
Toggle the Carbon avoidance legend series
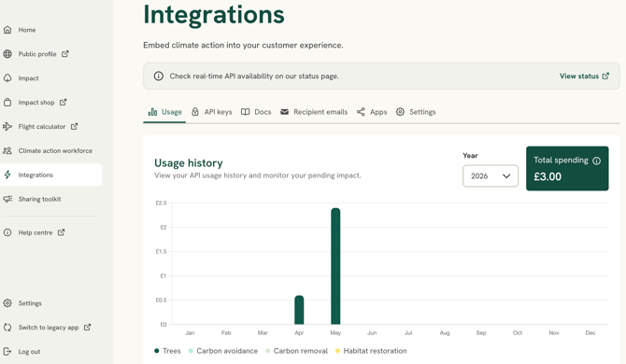pyautogui.click(x=222, y=351)
